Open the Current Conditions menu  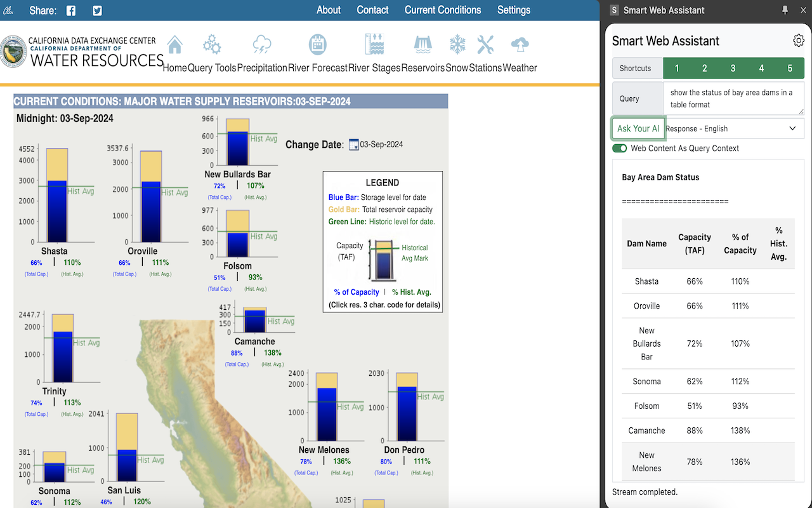[443, 10]
